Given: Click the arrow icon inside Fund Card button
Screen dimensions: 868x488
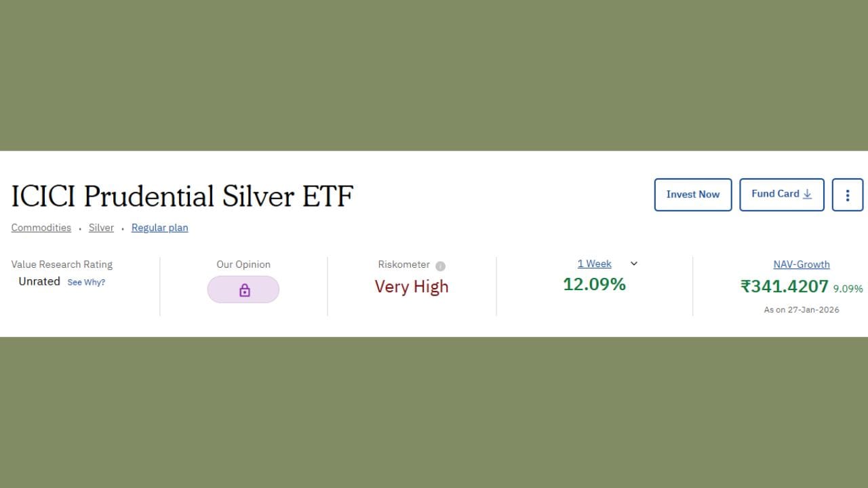Looking at the screenshot, I should pyautogui.click(x=807, y=194).
